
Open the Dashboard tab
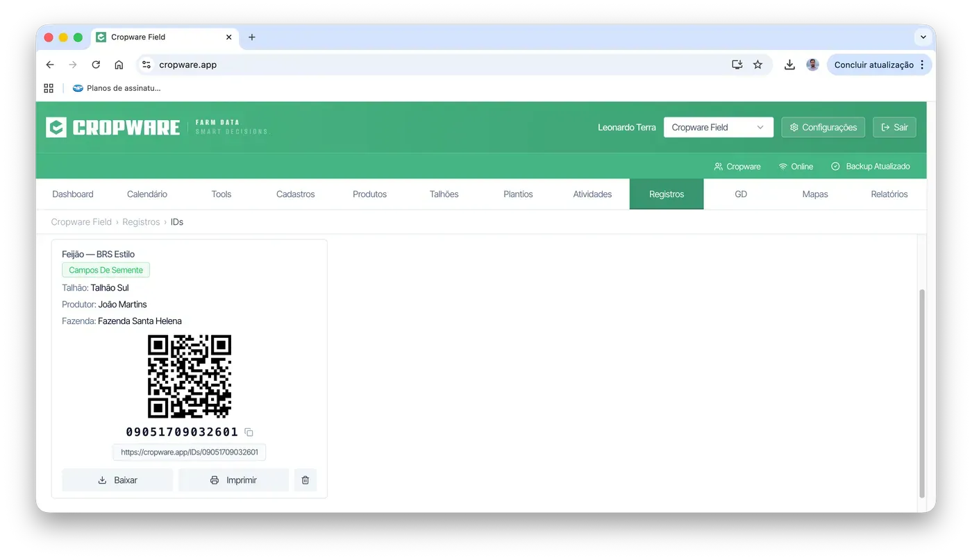click(x=73, y=194)
